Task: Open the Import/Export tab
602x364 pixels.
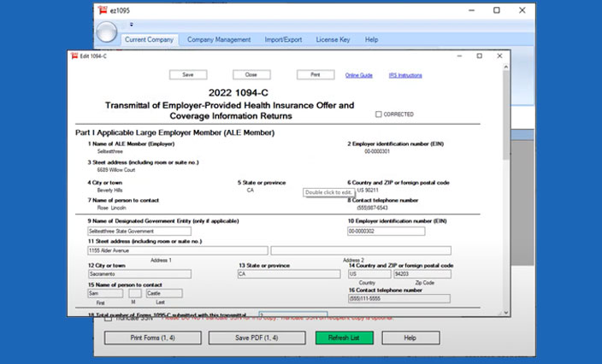Action: (x=283, y=39)
